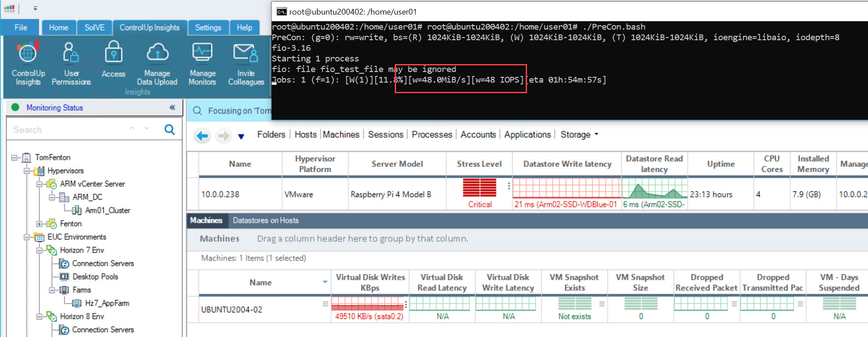Collapse the TomFenton root node
Image resolution: width=868 pixels, height=337 pixels.
[x=14, y=157]
